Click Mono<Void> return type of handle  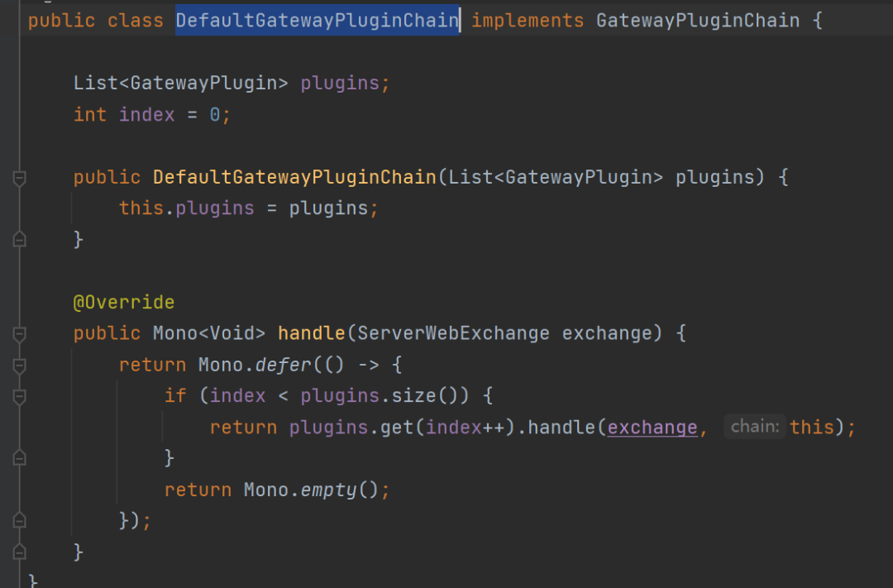pyautogui.click(x=209, y=333)
